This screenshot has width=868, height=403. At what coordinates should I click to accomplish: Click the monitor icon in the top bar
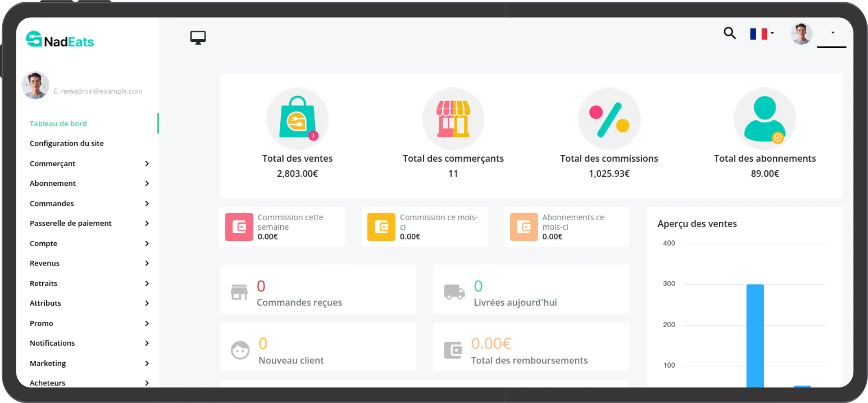(x=198, y=37)
